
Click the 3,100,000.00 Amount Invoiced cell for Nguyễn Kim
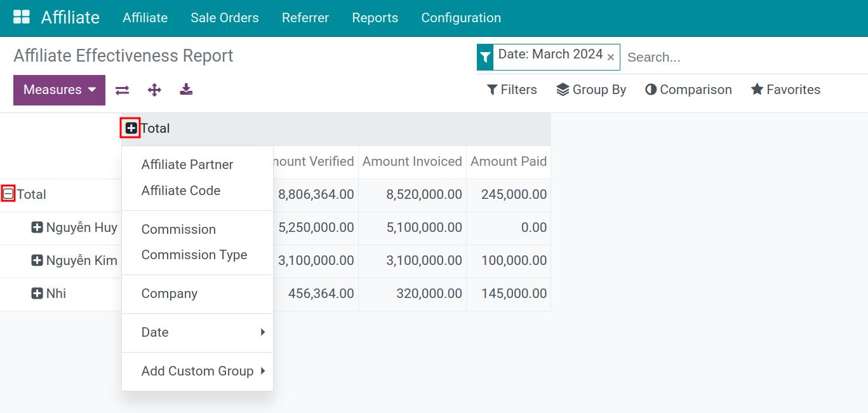(412, 261)
